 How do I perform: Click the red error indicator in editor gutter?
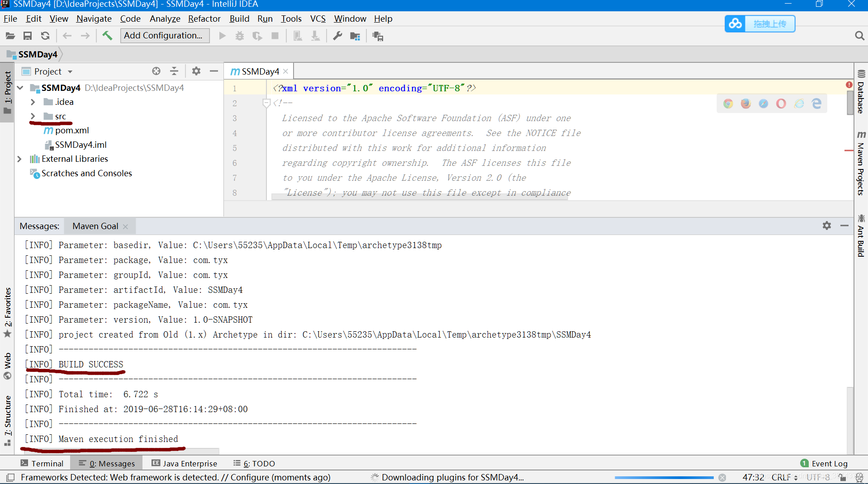[849, 85]
